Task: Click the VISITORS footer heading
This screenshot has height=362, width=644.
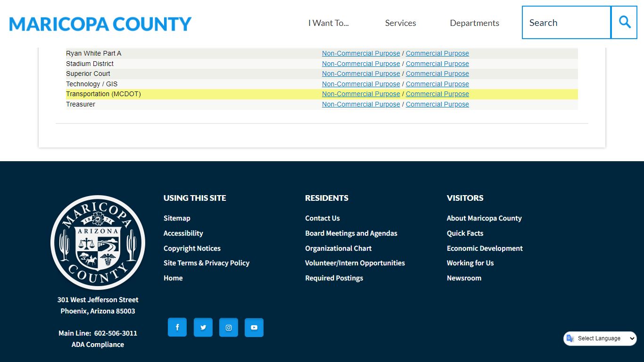Action: tap(465, 198)
